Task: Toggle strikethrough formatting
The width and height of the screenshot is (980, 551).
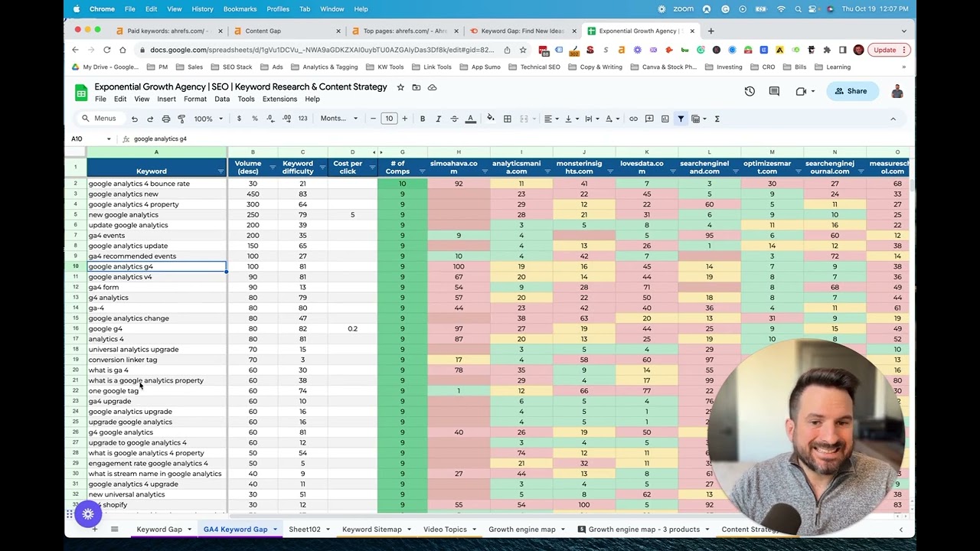Action: (454, 119)
